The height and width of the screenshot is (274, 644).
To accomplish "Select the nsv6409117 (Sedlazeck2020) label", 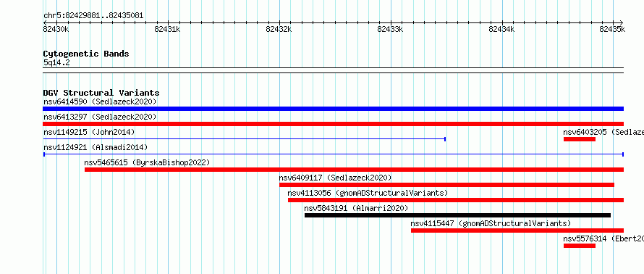I will coord(335,178).
